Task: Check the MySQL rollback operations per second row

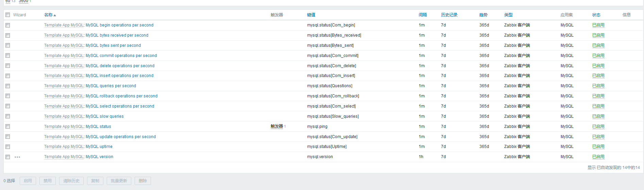Action: 7,96
